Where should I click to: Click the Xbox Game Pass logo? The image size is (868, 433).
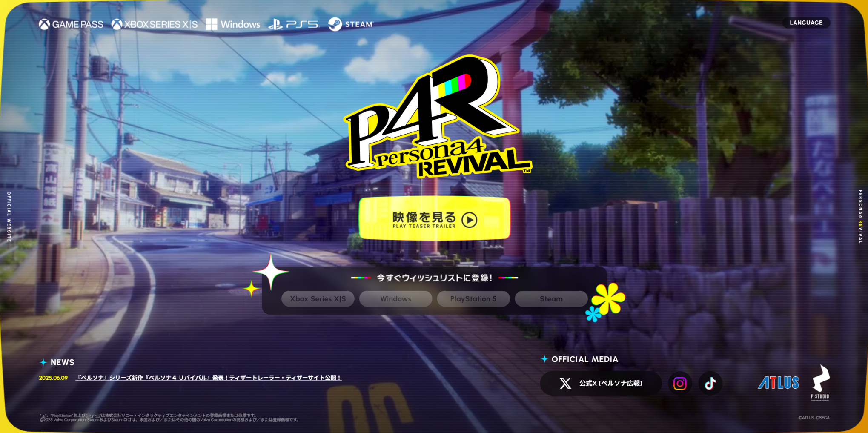[x=71, y=24]
